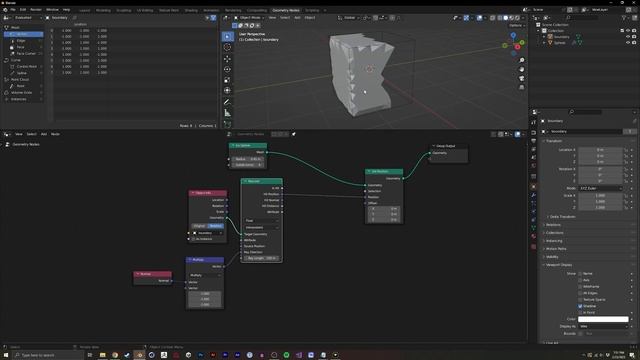
Task: Enable the Wireframe checkbox
Action: [x=580, y=287]
